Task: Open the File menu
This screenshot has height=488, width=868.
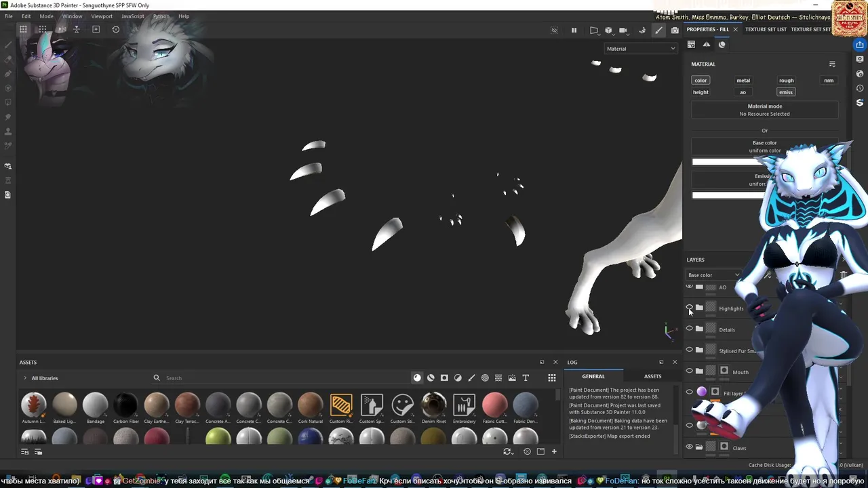Action: click(9, 16)
